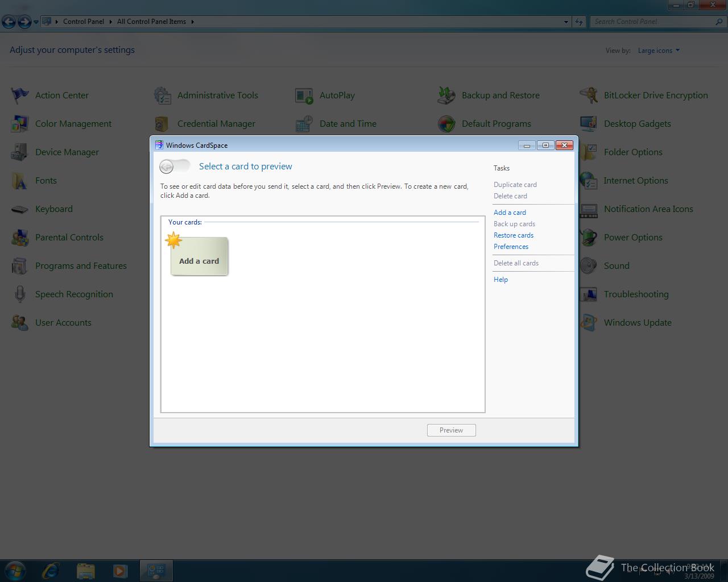Open the View by Large icons dropdown

click(659, 51)
